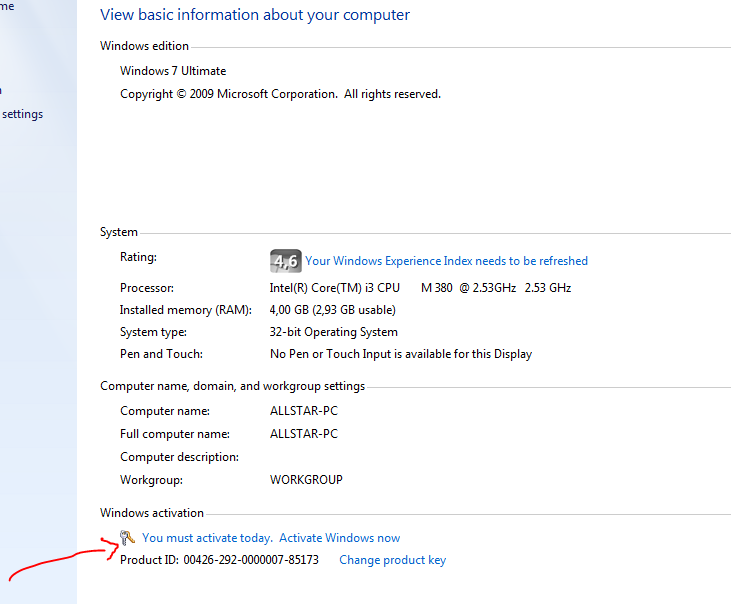Open Windows Experience Index refresh link
The height and width of the screenshot is (604, 731).
tap(446, 261)
